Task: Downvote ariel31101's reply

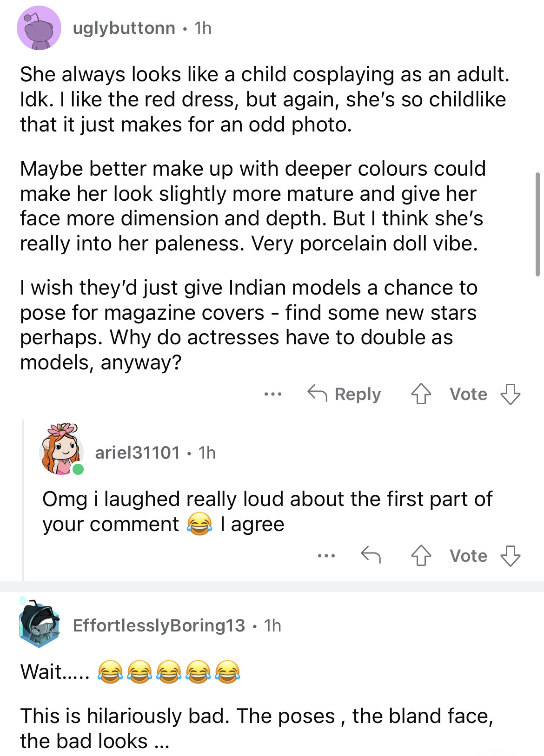Action: [510, 555]
